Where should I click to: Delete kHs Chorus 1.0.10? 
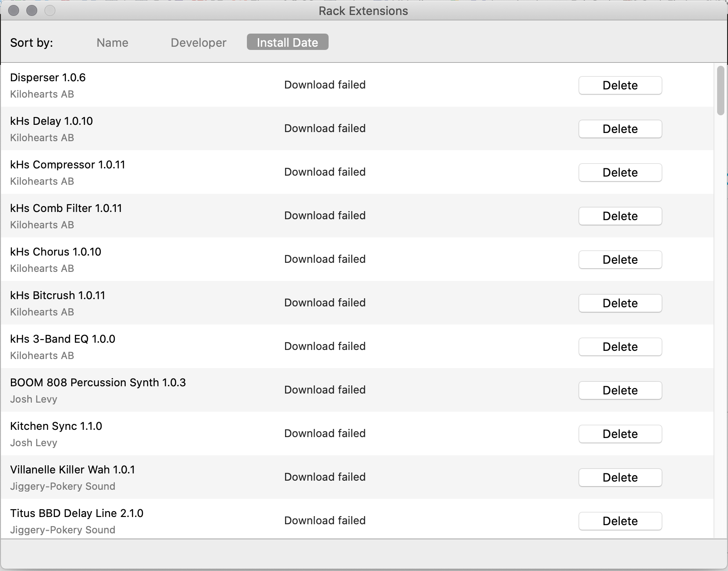point(620,260)
